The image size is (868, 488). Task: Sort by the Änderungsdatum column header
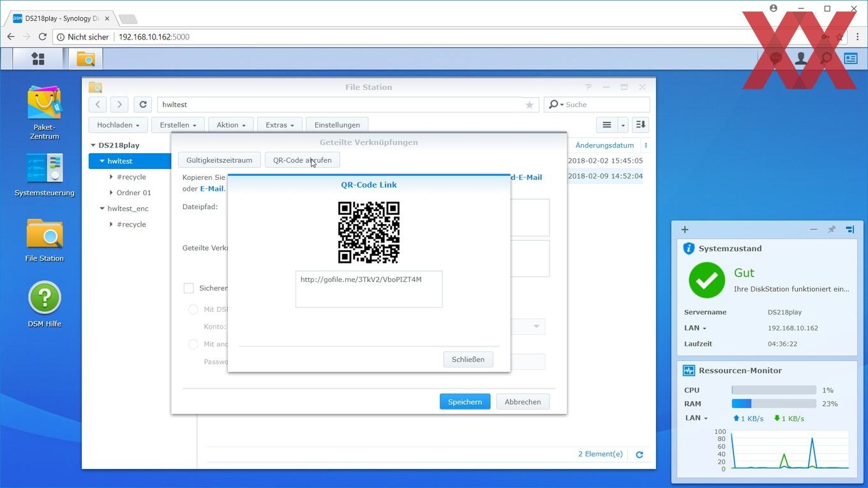tap(604, 145)
